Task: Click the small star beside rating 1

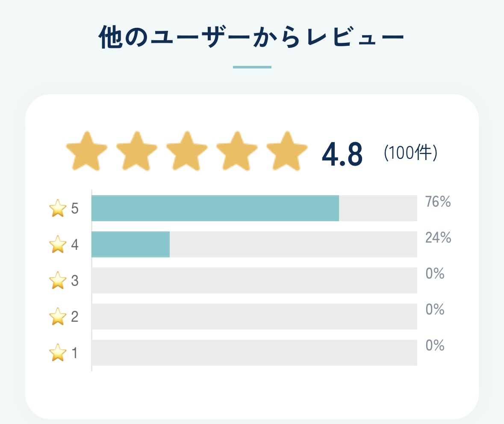Action: 58,352
